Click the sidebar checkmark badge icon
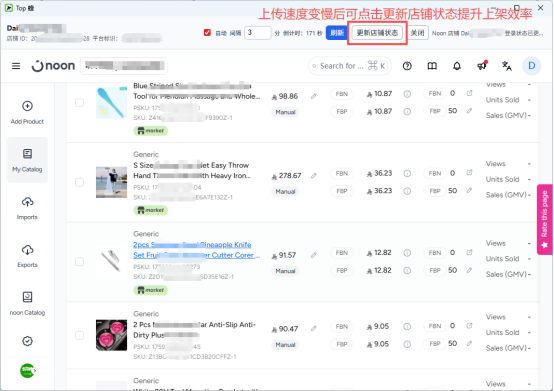This screenshot has width=554, height=391. coord(27,341)
